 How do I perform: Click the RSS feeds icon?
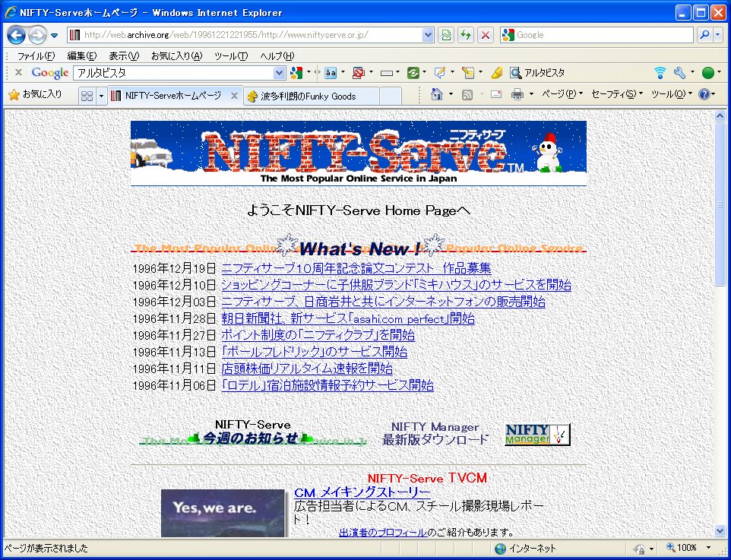coord(467,95)
